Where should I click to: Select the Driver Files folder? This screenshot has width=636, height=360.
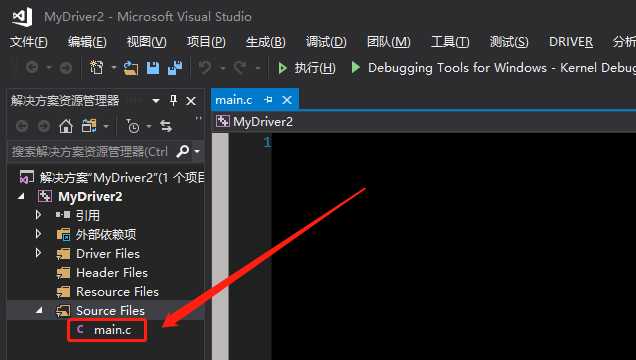point(108,254)
